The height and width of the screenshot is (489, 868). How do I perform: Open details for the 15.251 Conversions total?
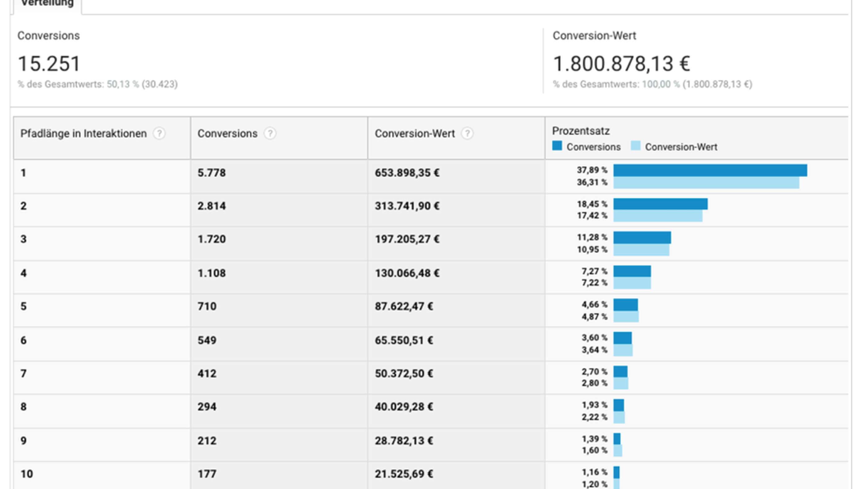pos(49,63)
